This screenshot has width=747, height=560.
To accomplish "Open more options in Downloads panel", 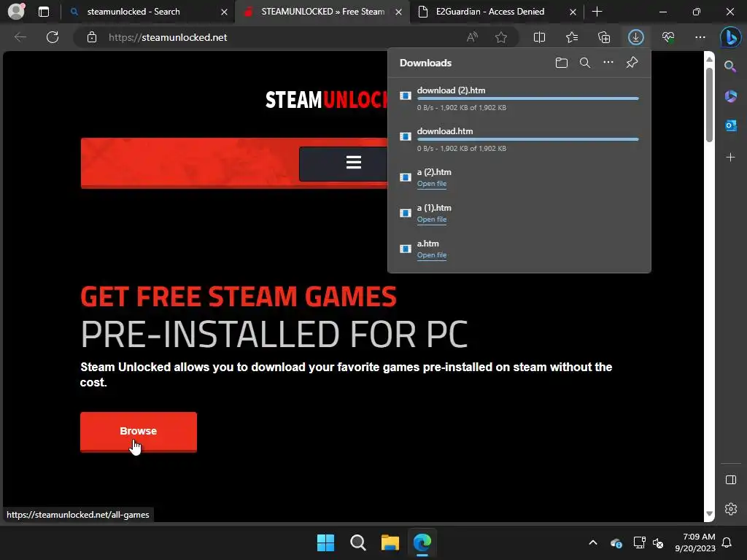I will pyautogui.click(x=608, y=63).
